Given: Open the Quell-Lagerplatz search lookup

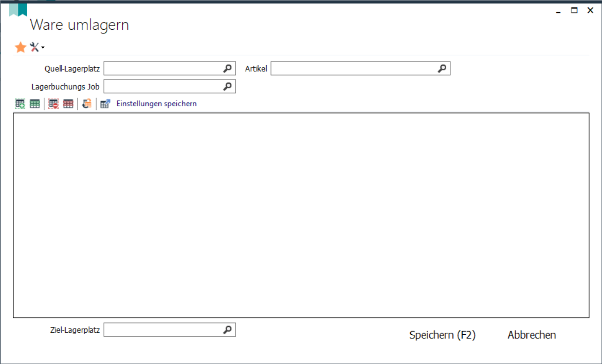Looking at the screenshot, I should point(228,68).
